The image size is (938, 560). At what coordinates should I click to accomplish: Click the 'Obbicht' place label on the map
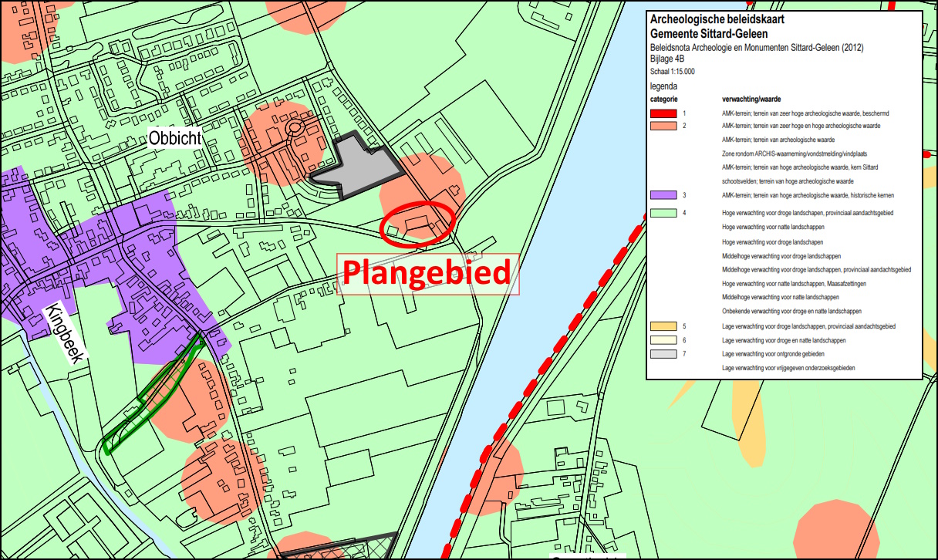click(175, 139)
